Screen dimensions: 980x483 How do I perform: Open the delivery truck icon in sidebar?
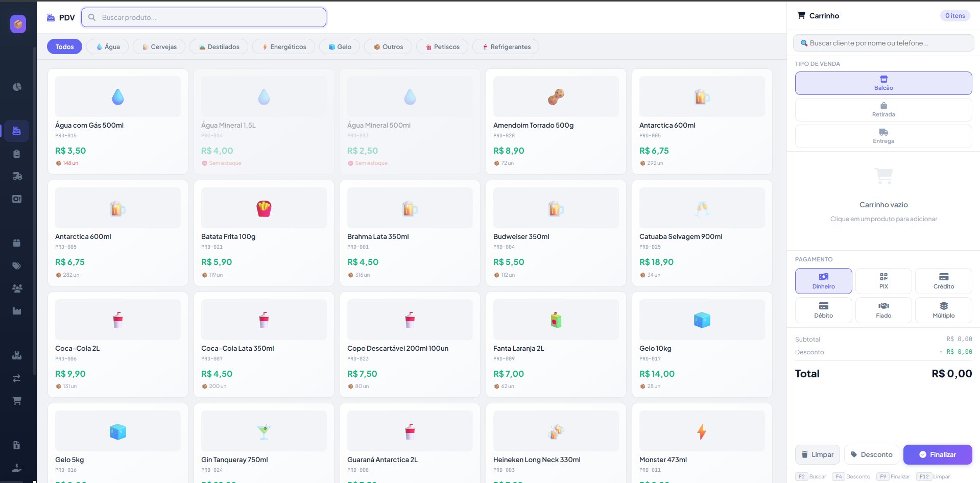[17, 176]
